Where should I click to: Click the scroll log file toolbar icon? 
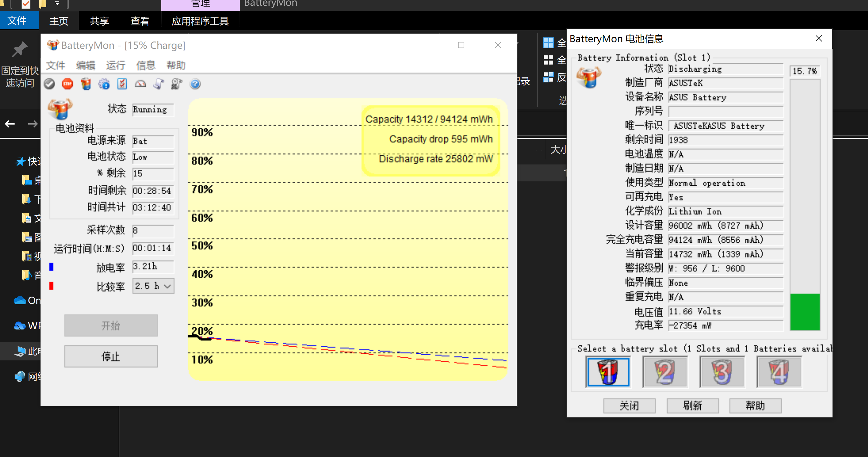click(x=159, y=84)
